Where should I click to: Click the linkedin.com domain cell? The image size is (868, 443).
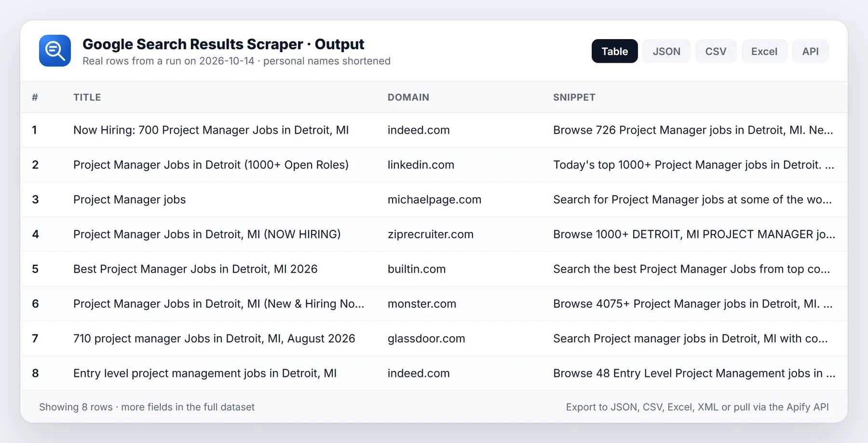(x=421, y=165)
